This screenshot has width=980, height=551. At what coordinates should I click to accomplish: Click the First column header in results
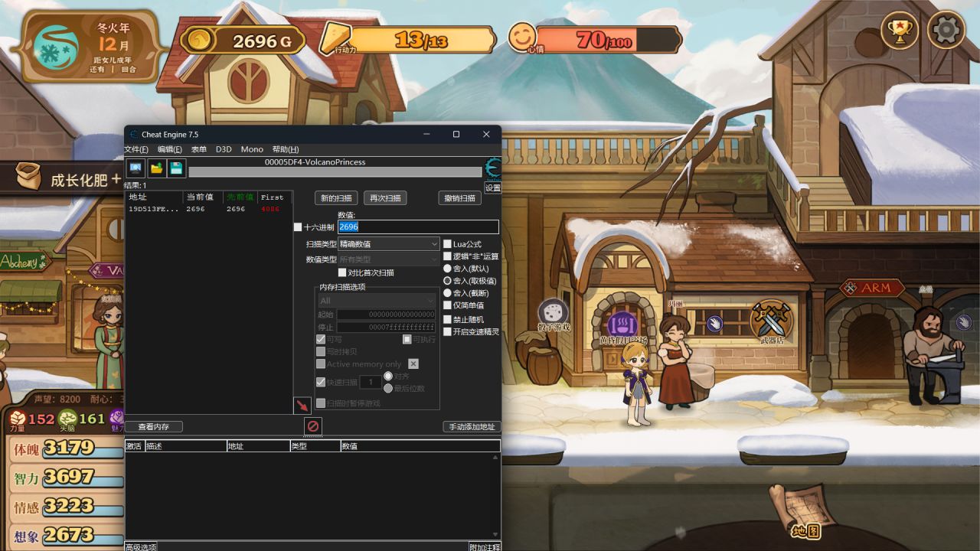coord(275,197)
